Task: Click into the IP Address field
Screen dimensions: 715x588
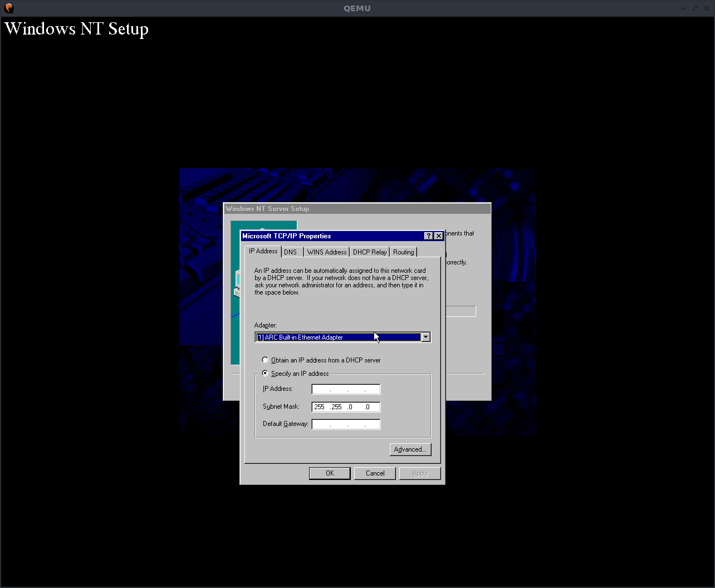Action: [x=346, y=389]
